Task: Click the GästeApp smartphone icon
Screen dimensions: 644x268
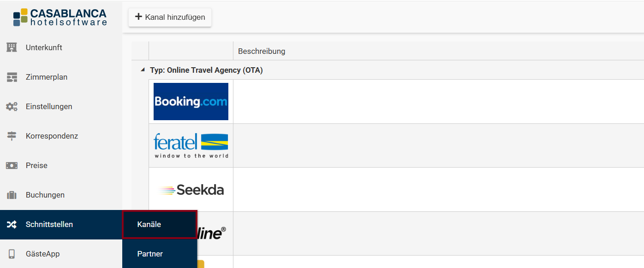Action: tap(12, 254)
